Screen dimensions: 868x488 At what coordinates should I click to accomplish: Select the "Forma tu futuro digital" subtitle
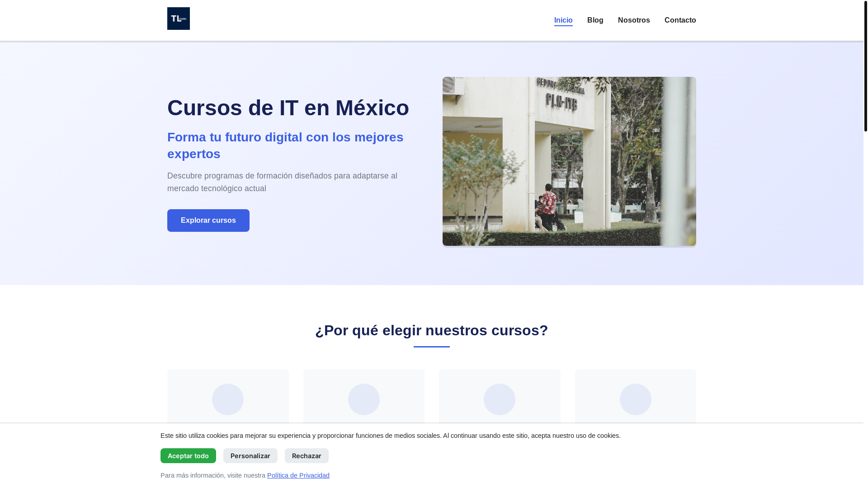285,145
